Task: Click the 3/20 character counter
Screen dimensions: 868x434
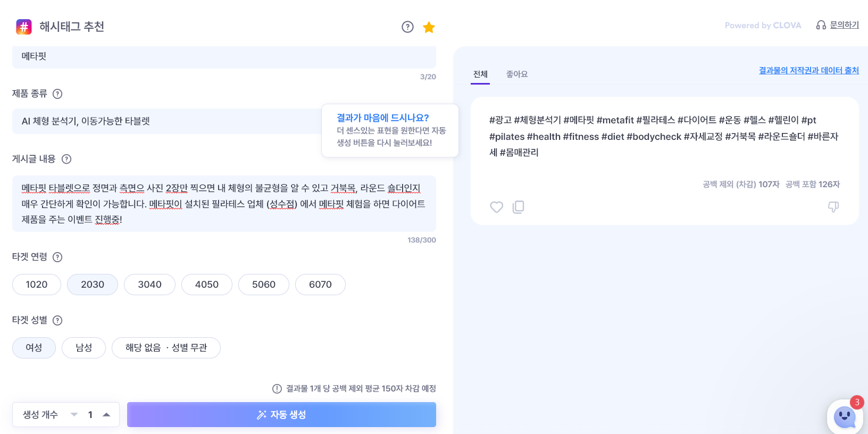Action: [428, 77]
